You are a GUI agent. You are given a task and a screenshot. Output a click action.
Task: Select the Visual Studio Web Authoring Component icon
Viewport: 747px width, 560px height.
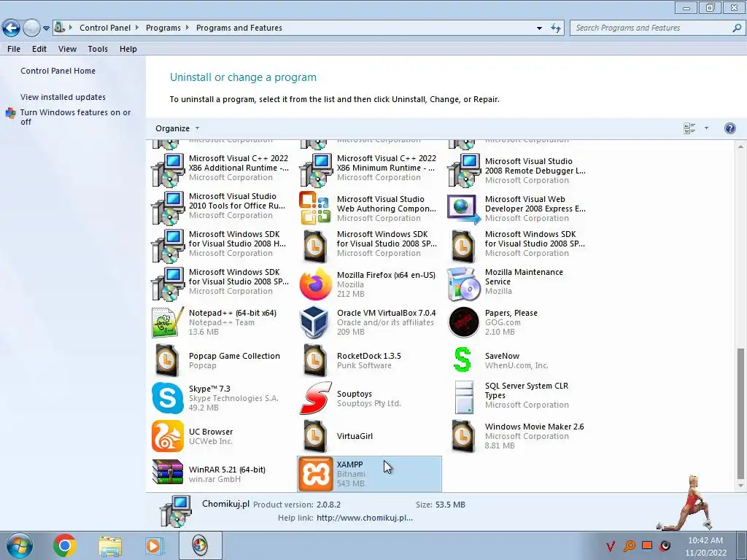coord(315,208)
